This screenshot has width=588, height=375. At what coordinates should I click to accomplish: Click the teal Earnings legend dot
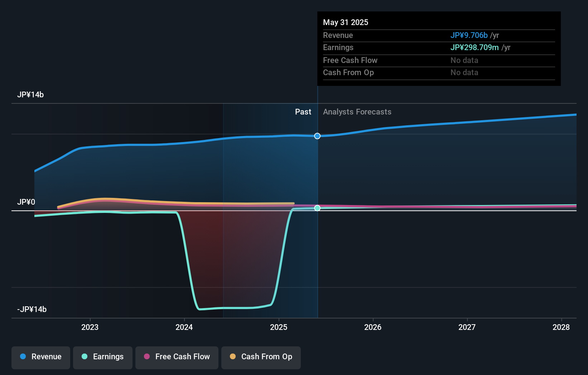point(85,356)
